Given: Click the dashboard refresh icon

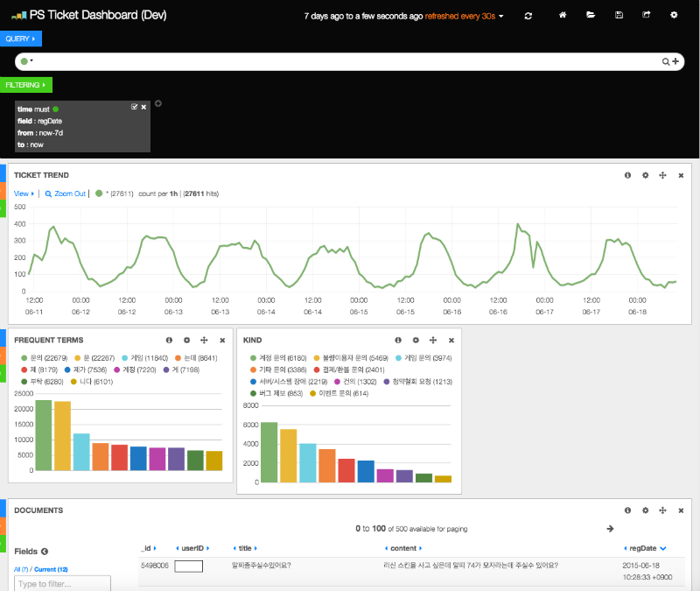Looking at the screenshot, I should [528, 16].
